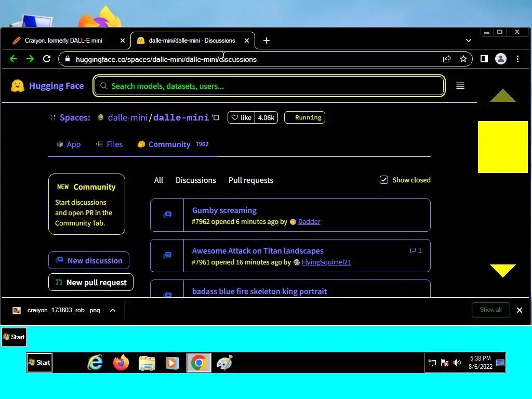The width and height of the screenshot is (532, 399).
Task: Select the Community tab
Action: 173,144
